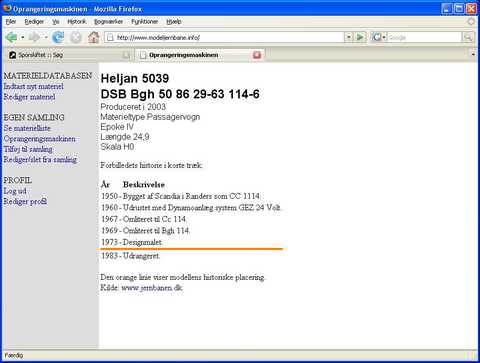Click the Google search input field
Image resolution: width=480 pixels, height=363 pixels.
point(425,37)
